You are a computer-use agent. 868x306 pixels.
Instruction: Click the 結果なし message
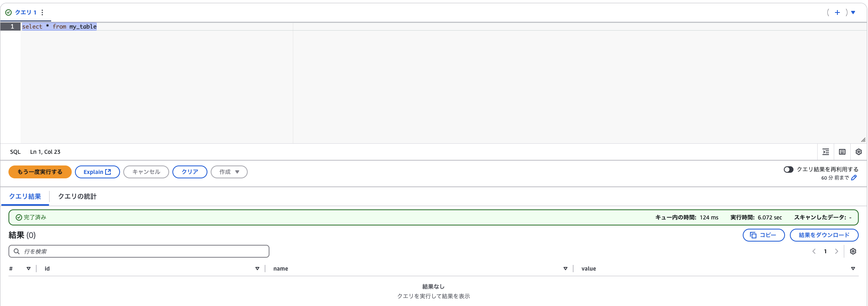[433, 287]
